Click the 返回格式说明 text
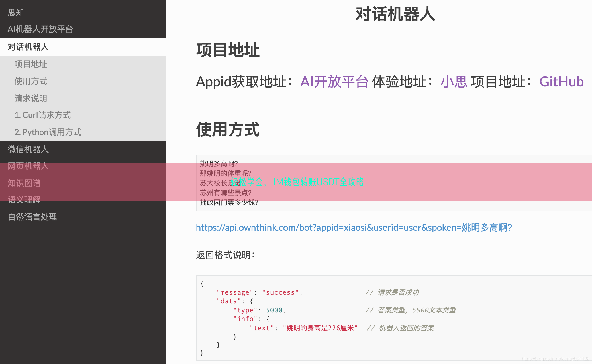The image size is (592, 364). pos(226,255)
